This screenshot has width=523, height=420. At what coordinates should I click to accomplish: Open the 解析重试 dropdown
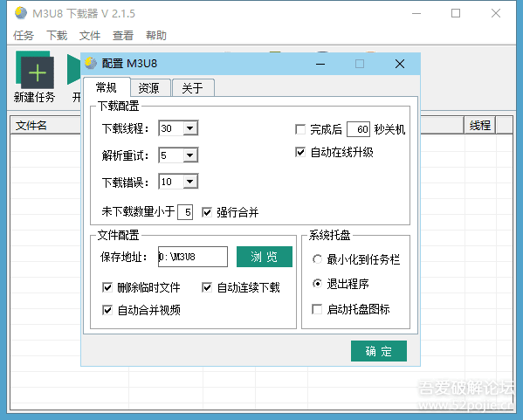(190, 155)
